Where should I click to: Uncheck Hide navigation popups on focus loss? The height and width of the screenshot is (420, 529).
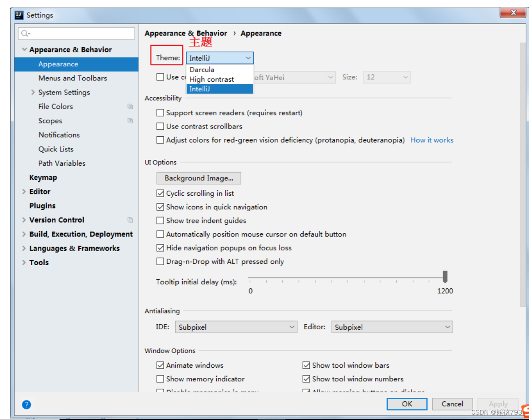(x=160, y=248)
